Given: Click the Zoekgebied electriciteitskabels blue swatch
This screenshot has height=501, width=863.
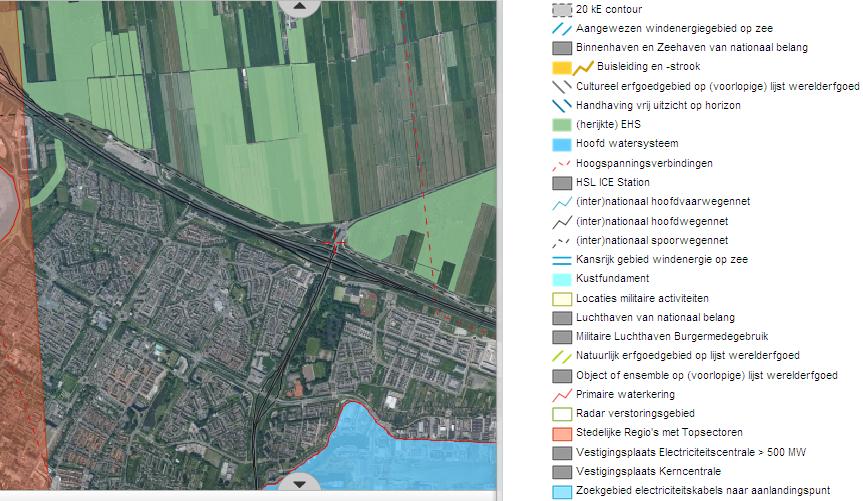Looking at the screenshot, I should point(562,492).
